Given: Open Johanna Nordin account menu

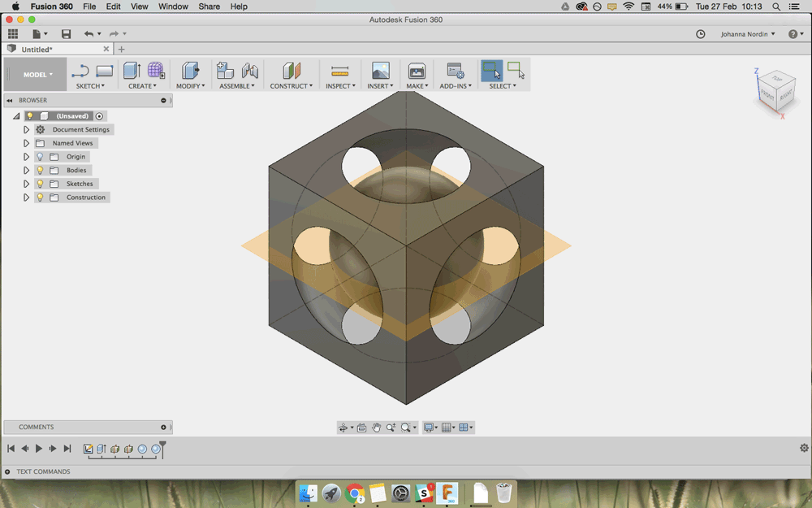Looking at the screenshot, I should point(748,34).
